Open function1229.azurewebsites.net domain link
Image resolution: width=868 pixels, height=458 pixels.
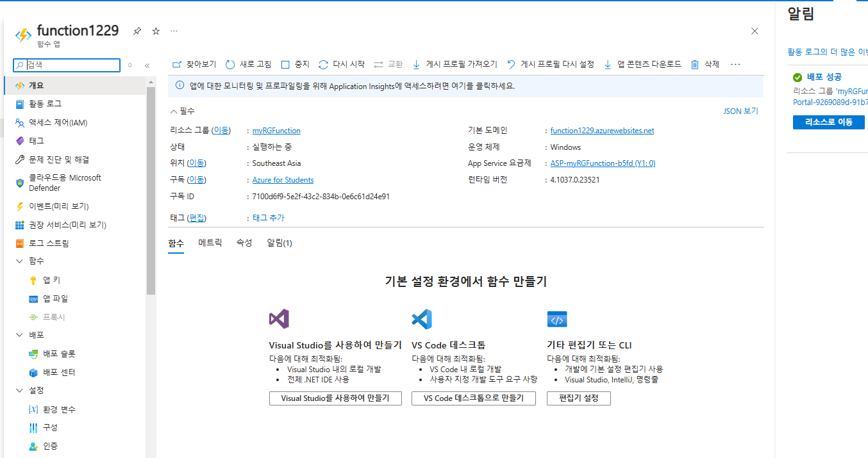(x=602, y=131)
